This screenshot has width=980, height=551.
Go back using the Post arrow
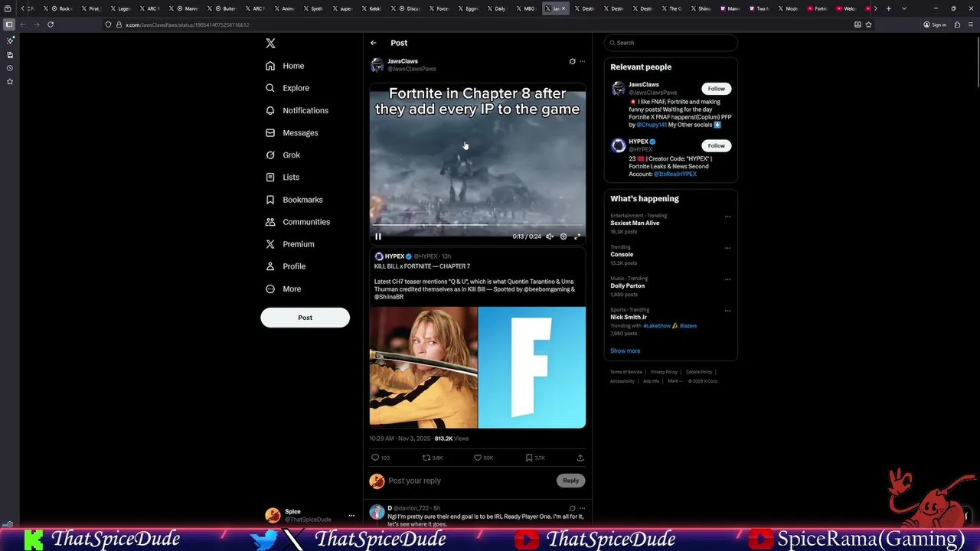(373, 43)
